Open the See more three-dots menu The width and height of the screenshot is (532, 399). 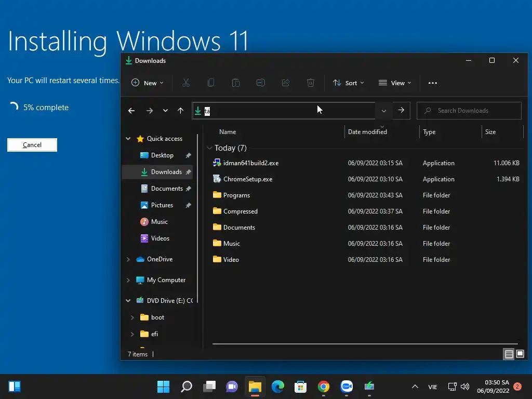(x=433, y=83)
